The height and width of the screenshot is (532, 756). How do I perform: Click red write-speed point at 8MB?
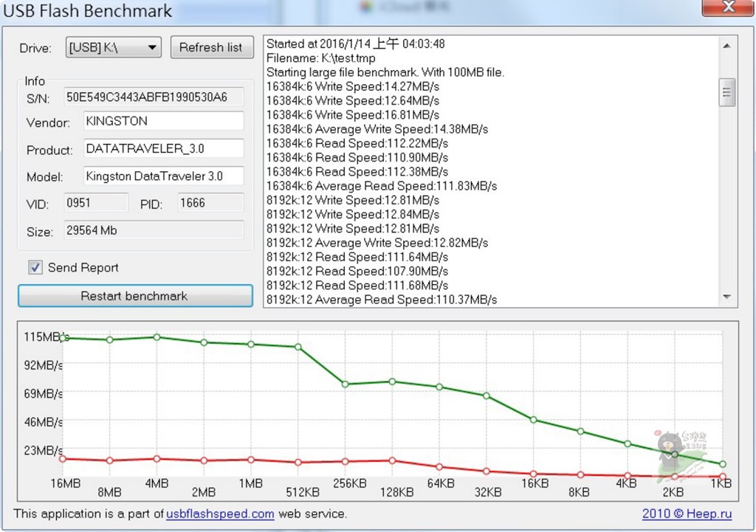[110, 460]
